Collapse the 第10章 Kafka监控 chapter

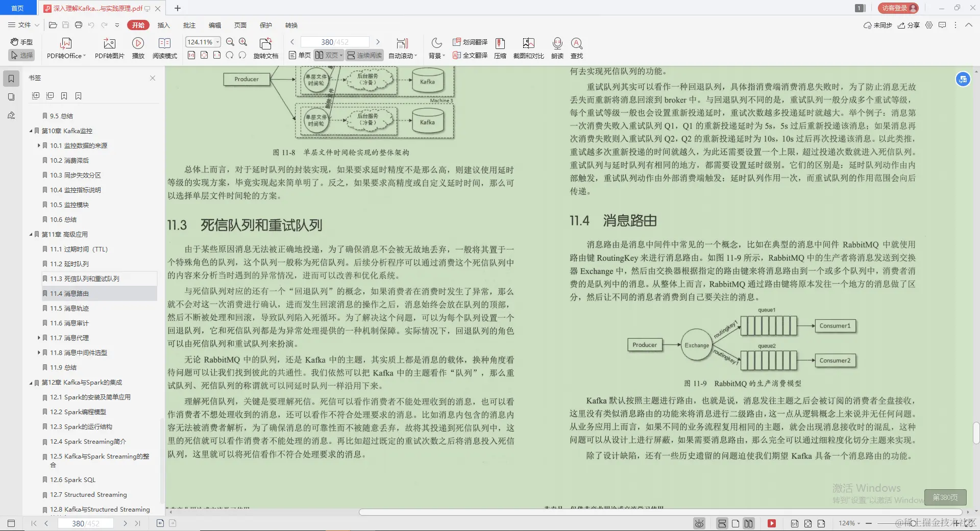pyautogui.click(x=31, y=131)
